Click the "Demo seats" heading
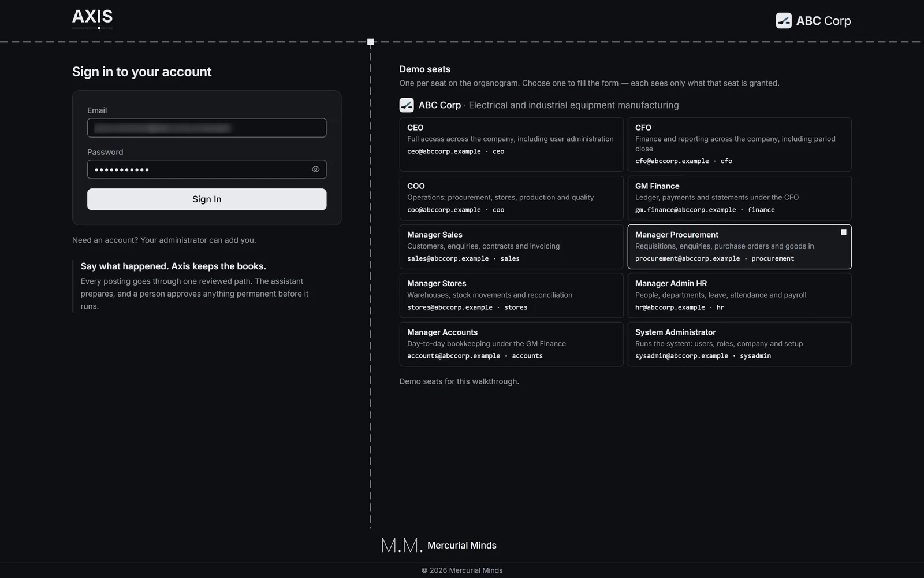 tap(425, 69)
